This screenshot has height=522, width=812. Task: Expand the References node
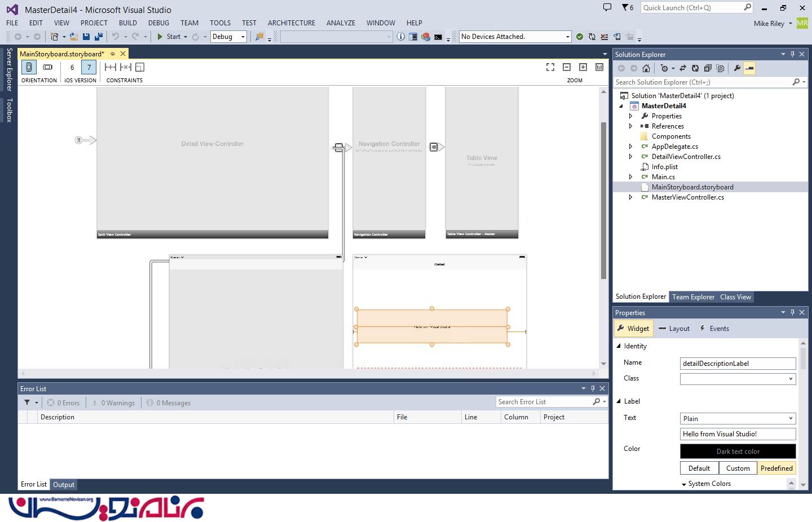631,126
